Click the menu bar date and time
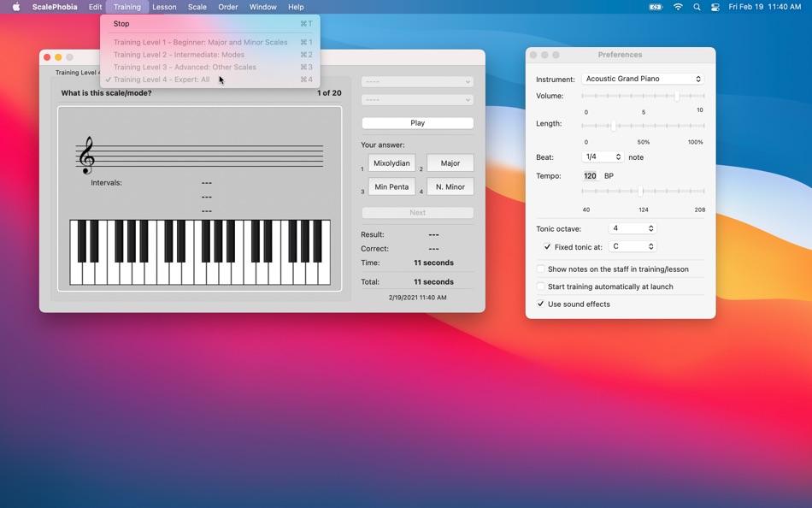Screen dimensions: 812x508 (x=765, y=7)
